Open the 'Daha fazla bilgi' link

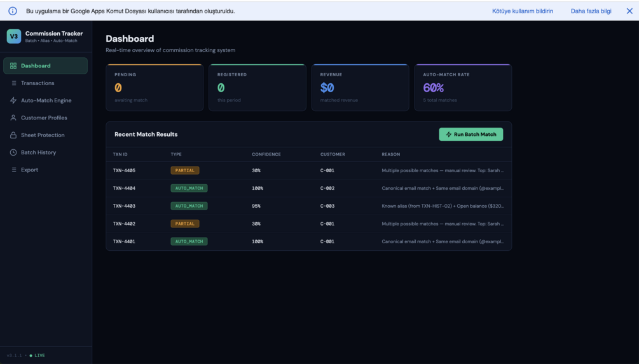pyautogui.click(x=591, y=11)
